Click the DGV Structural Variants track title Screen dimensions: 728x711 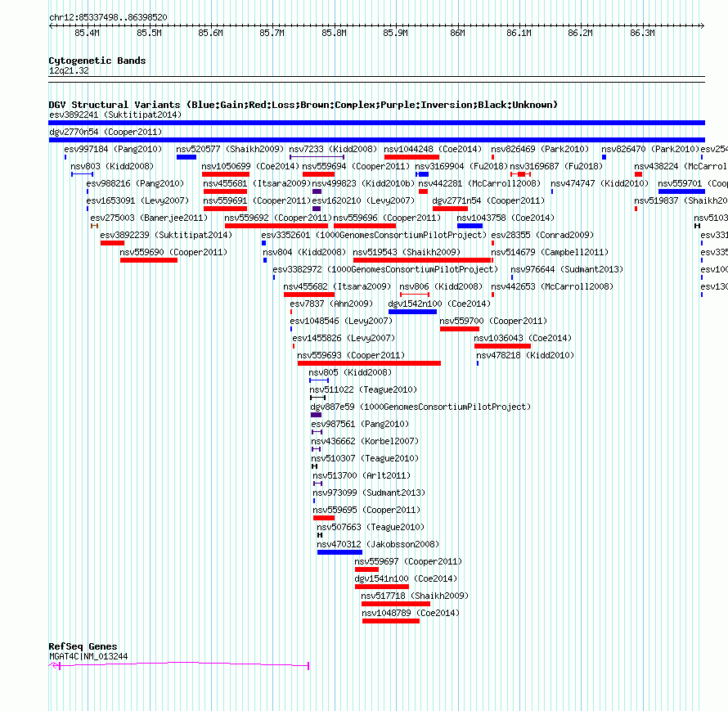pos(303,105)
